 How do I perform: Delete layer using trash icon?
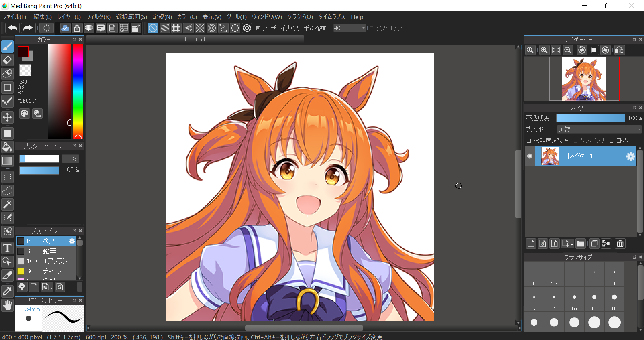click(620, 244)
